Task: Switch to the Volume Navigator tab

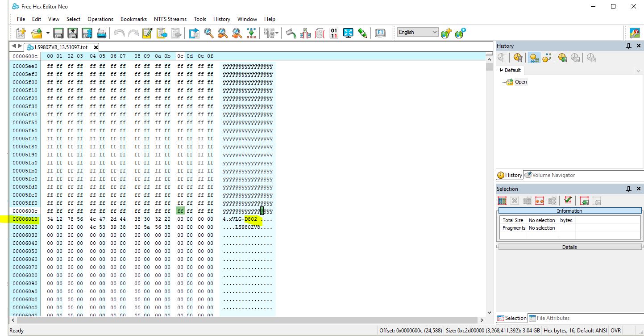Action: [549, 175]
